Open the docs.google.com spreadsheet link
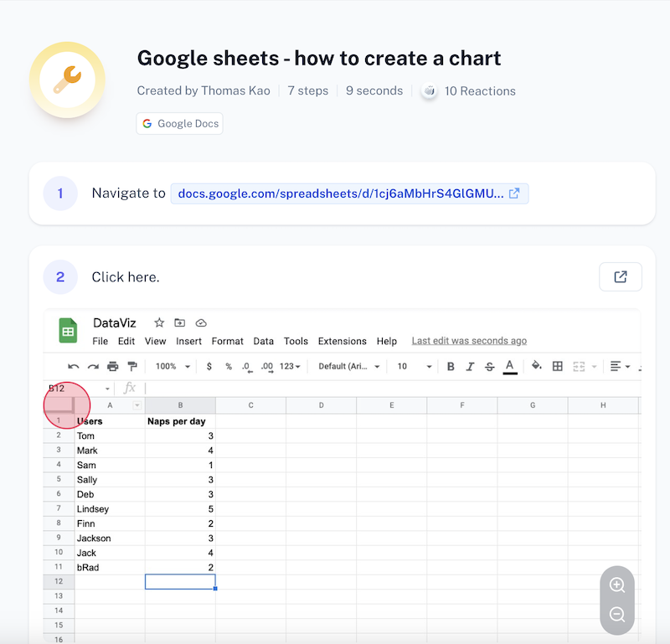The image size is (670, 644). click(349, 193)
